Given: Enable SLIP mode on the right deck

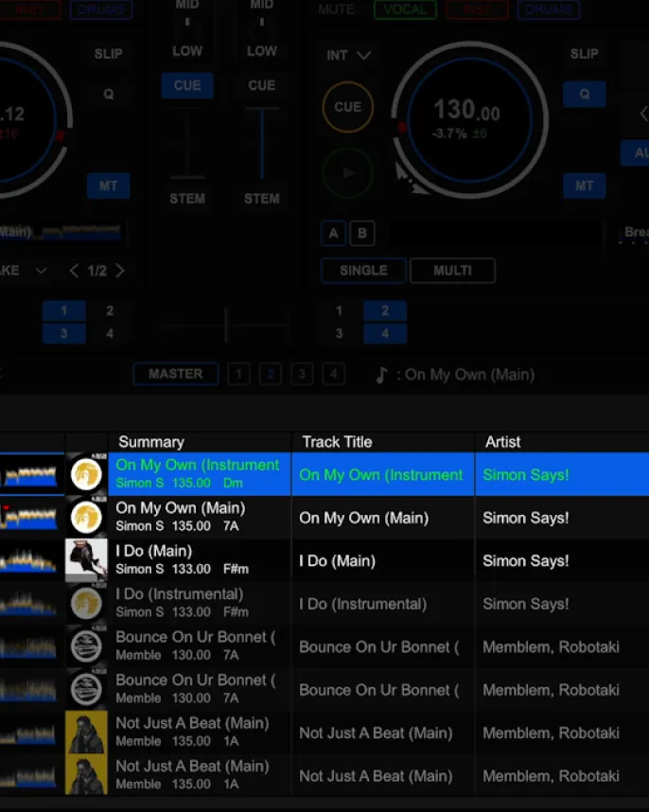Looking at the screenshot, I should (584, 54).
